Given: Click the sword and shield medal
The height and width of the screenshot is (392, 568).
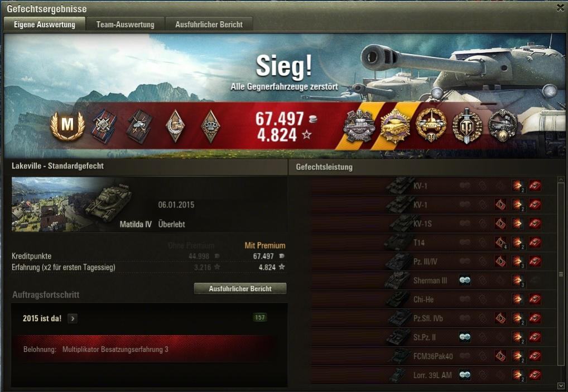Looking at the screenshot, I should point(467,125).
